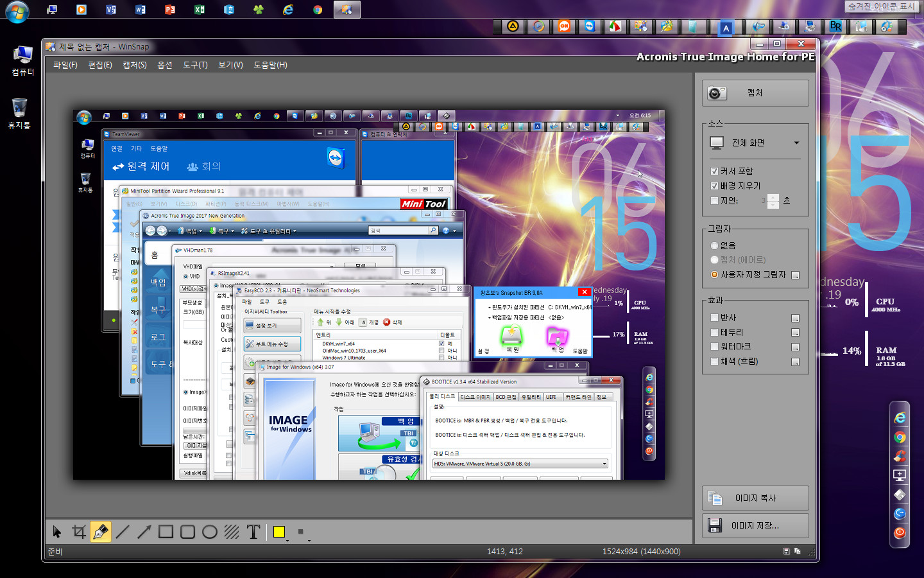Open the 컴퓨터 desktop icon
This screenshot has height=578, width=924.
pos(22,60)
